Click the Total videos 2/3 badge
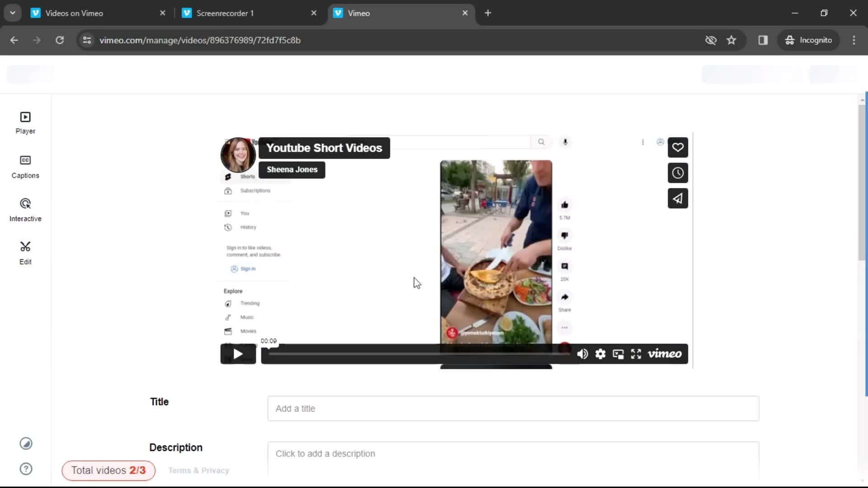This screenshot has height=488, width=868. (108, 470)
